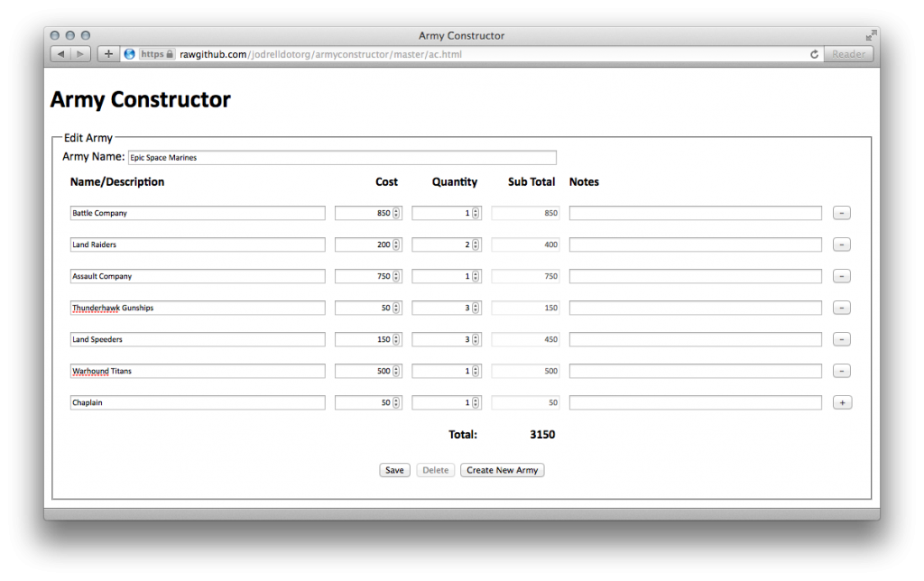Open Reader view button

[x=848, y=54]
